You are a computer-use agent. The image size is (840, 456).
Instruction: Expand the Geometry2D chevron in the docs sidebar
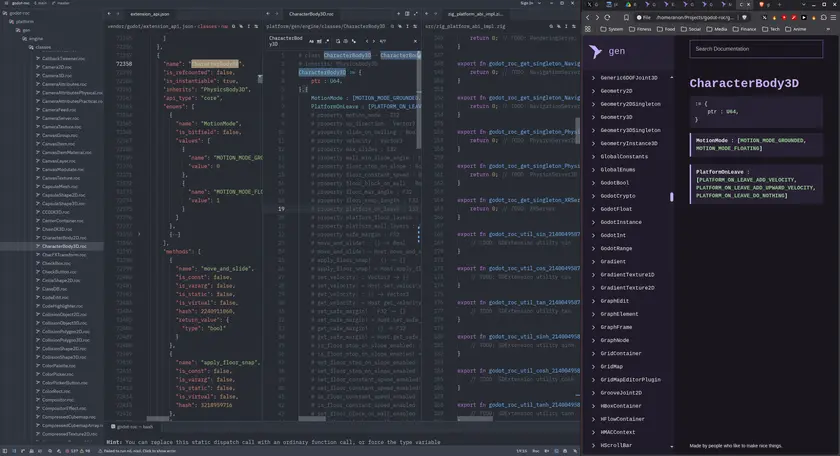coord(593,91)
